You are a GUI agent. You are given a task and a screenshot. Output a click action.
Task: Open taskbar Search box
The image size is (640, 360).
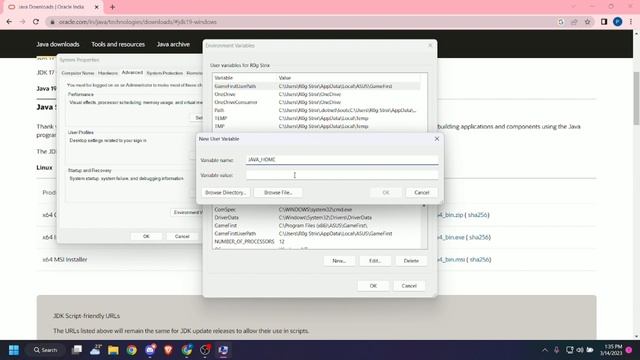coord(45,350)
